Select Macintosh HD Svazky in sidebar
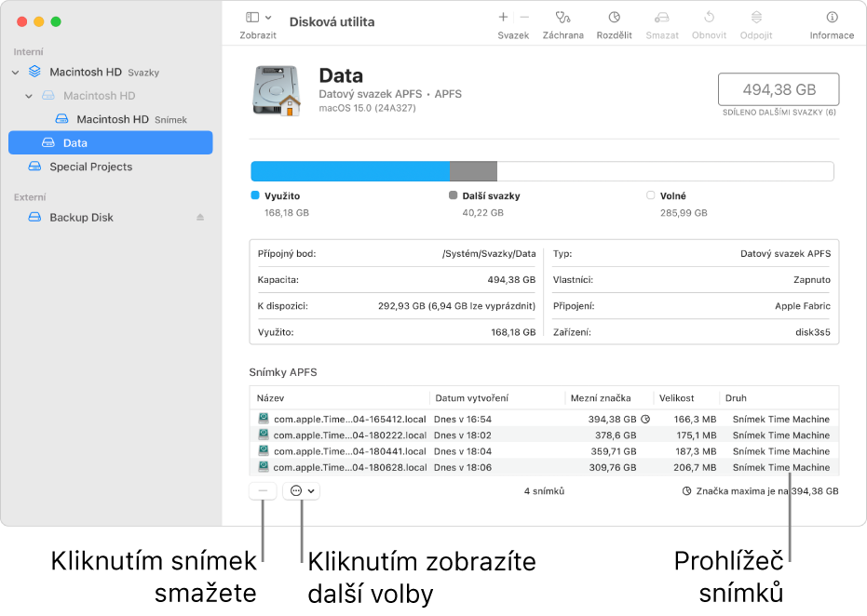The height and width of the screenshot is (616, 867). tap(111, 73)
